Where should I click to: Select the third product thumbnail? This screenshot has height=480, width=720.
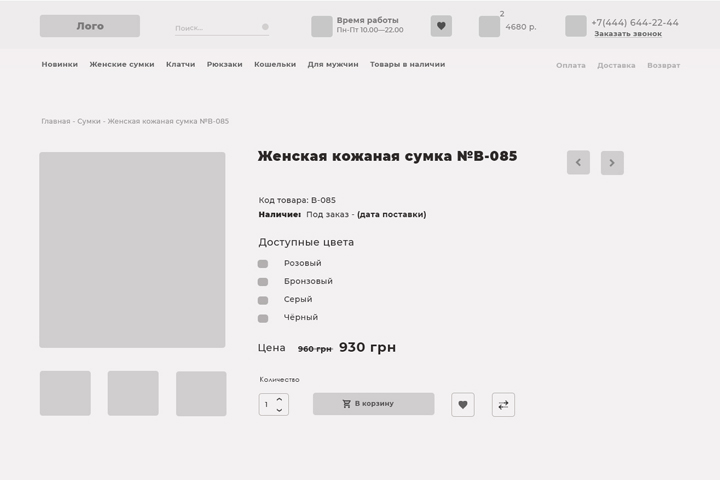pyautogui.click(x=201, y=394)
